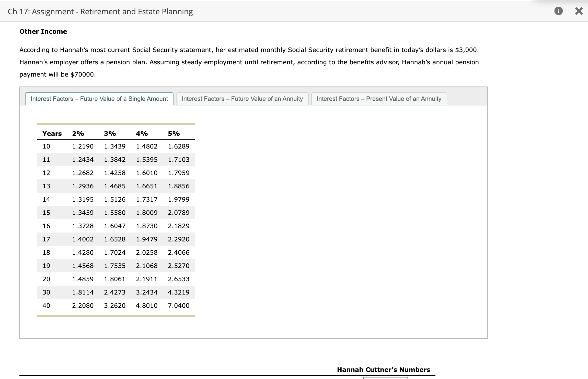
Task: Select the 20-year 3% factor 1.8061
Action: [x=115, y=279]
